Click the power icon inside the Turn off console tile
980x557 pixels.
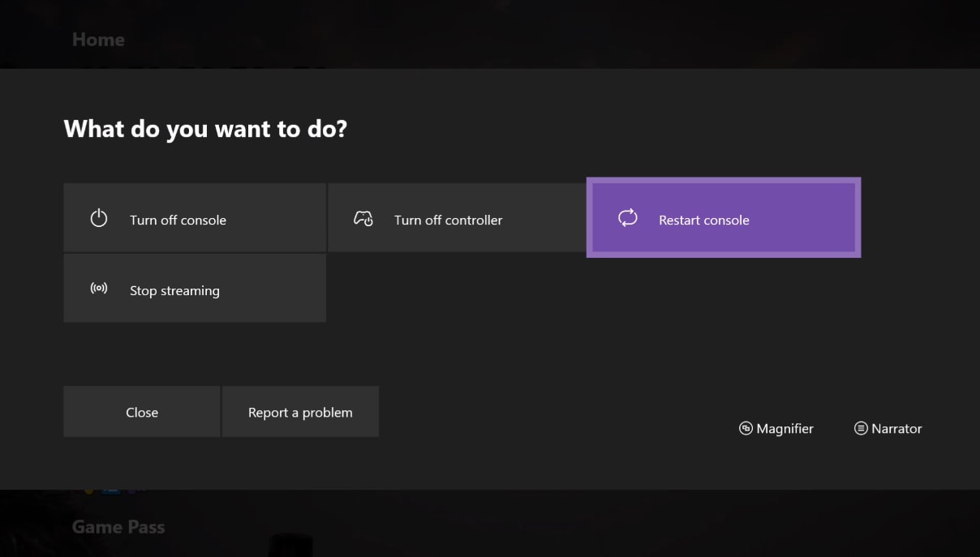click(98, 217)
